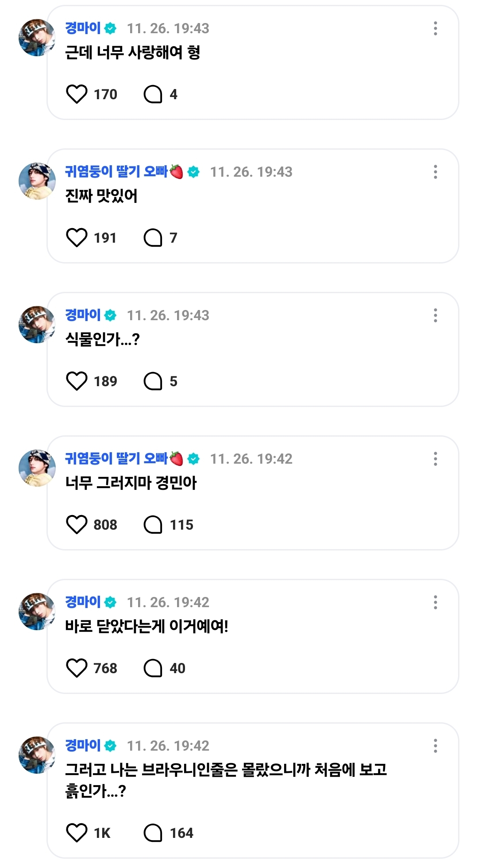Open three-dot menu on the brownie post
Viewport: 478px width, 868px height.
[436, 746]
